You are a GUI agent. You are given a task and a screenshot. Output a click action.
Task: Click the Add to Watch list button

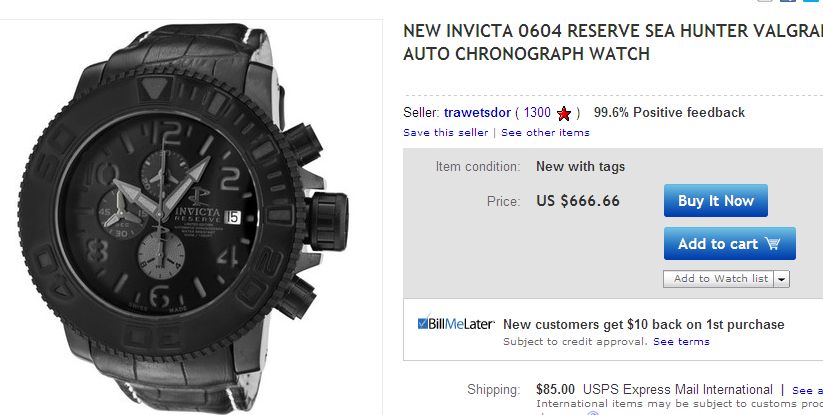pos(720,278)
